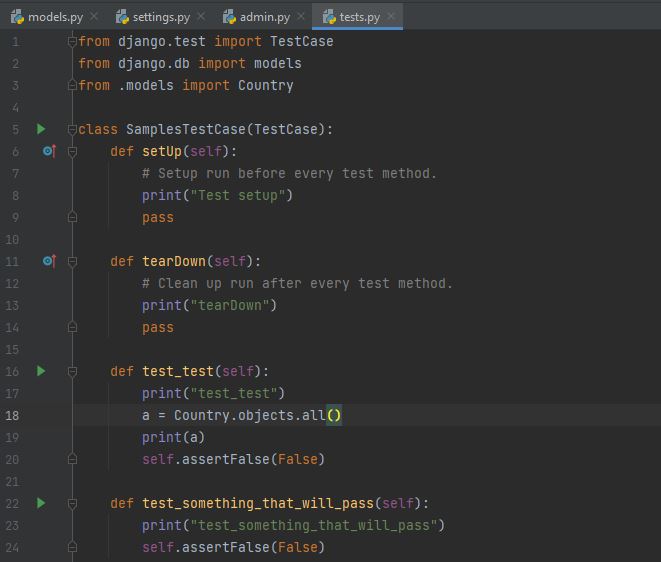Collapse the SamplesTestCase class fold marker
This screenshot has height=562, width=661.
point(72,129)
